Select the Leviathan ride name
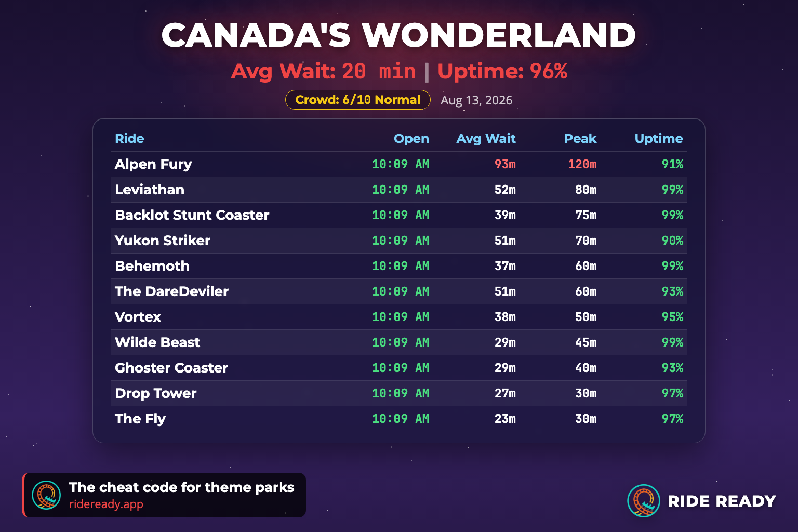The width and height of the screenshot is (798, 532). (150, 190)
